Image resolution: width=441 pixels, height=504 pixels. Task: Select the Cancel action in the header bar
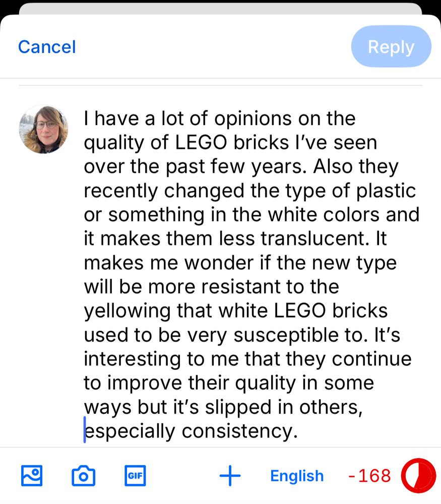[46, 46]
